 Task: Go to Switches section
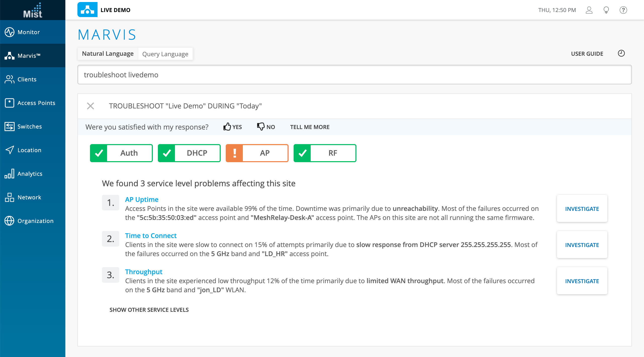click(29, 127)
